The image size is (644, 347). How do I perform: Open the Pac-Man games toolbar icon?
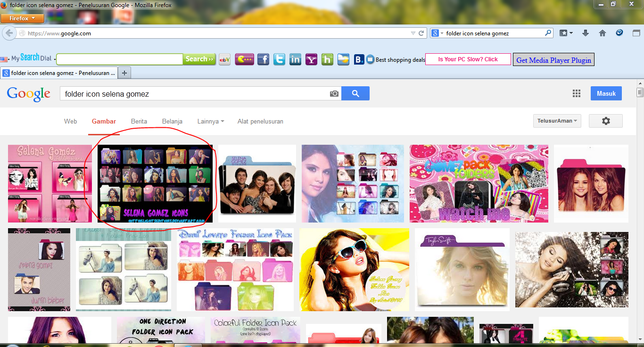pyautogui.click(x=245, y=59)
